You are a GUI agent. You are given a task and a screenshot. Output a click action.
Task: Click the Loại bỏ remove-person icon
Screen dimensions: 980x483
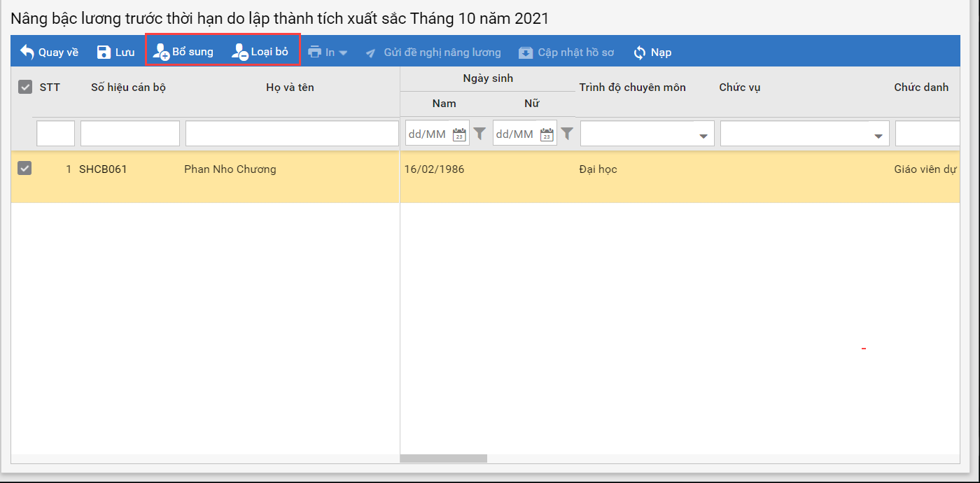pyautogui.click(x=240, y=52)
